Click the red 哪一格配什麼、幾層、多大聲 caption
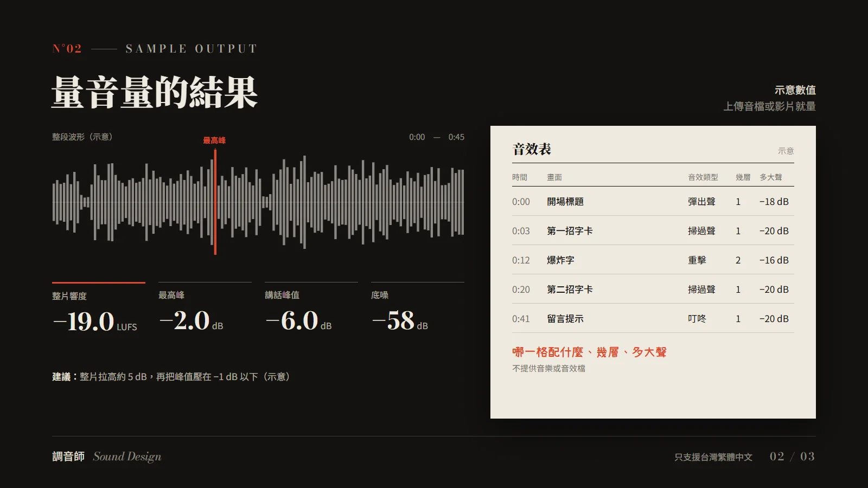This screenshot has width=868, height=488. click(589, 352)
